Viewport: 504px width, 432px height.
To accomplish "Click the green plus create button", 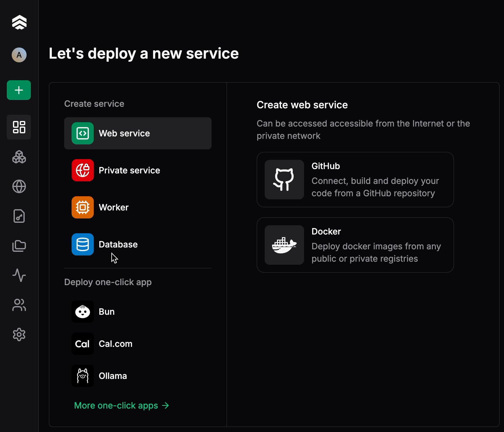I will [19, 90].
